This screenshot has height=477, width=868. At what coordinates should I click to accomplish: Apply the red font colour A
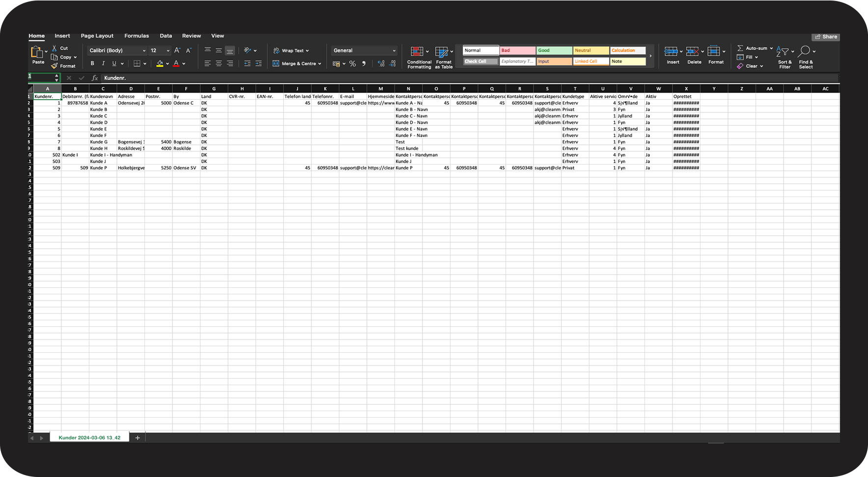[176, 63]
